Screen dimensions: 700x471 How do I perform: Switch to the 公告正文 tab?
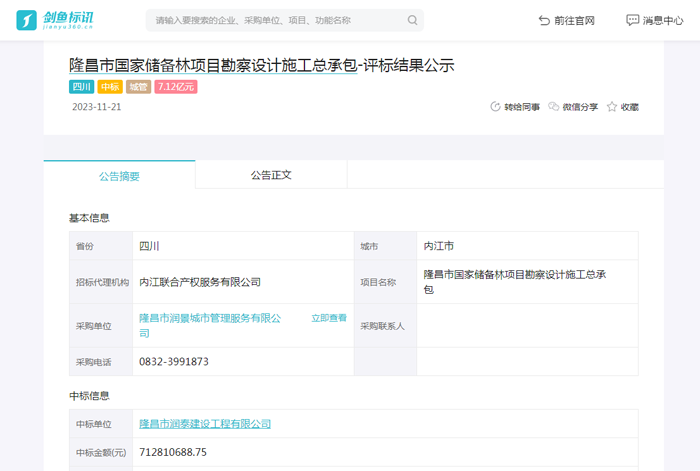[x=271, y=175]
